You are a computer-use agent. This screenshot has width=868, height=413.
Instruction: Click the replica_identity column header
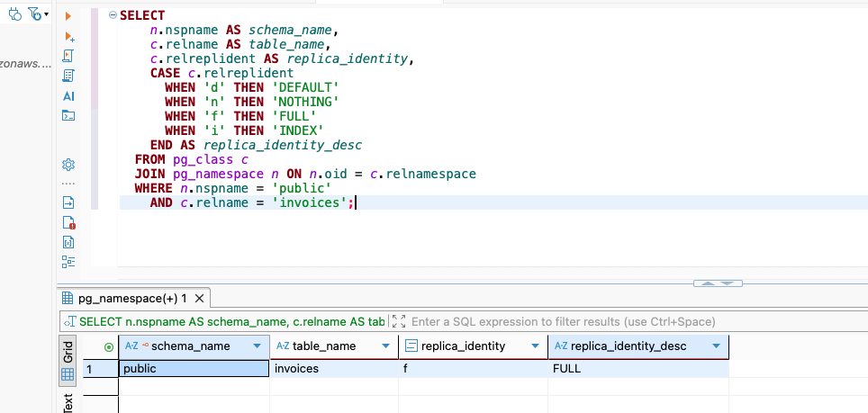(474, 346)
